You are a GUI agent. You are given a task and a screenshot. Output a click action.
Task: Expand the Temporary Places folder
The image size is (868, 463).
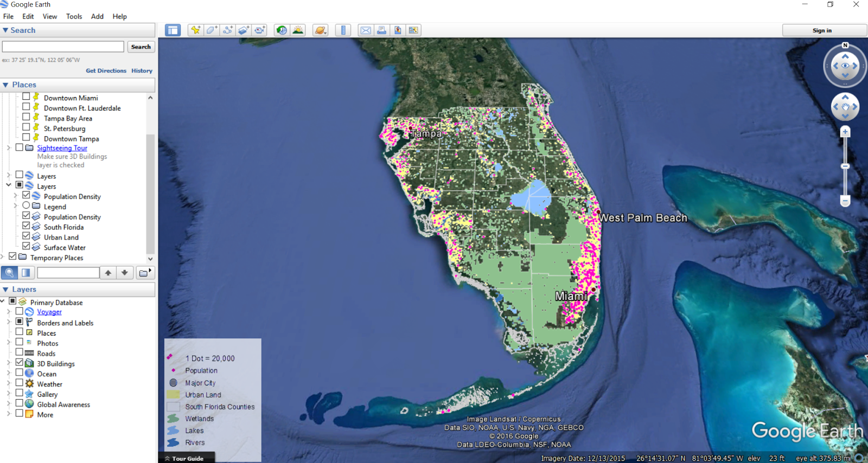[x=3, y=258]
